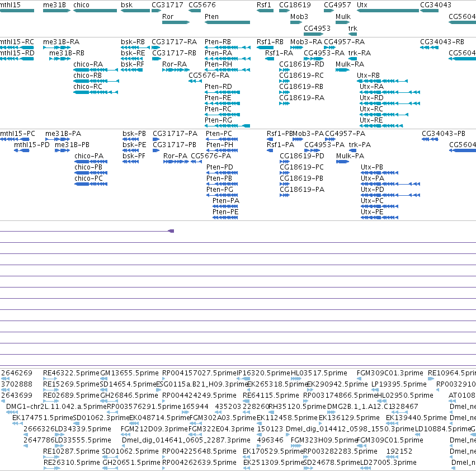The height and width of the screenshot is (471, 476).
Task: Select the CG18619 gene feature
Action: click(x=285, y=11)
